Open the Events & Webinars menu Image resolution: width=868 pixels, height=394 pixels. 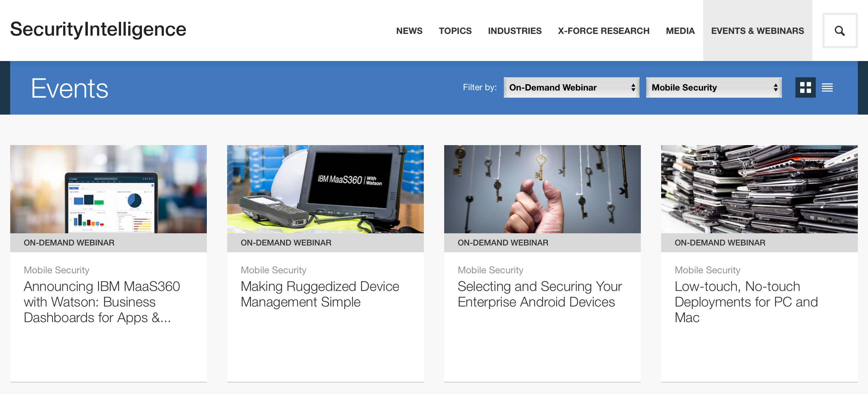757,31
